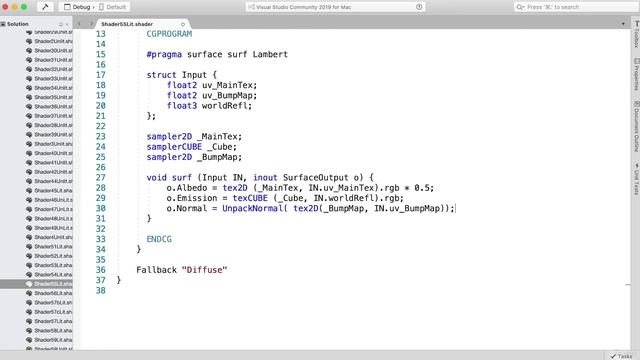The width and height of the screenshot is (640, 360).
Task: Open the Document Outline side pad
Action: point(636,127)
